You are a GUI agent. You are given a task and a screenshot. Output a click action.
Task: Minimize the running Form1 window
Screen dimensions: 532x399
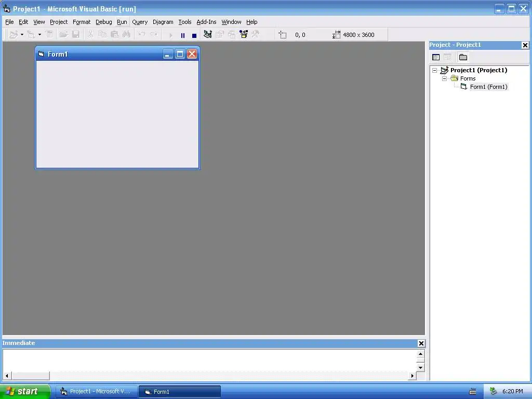click(168, 54)
